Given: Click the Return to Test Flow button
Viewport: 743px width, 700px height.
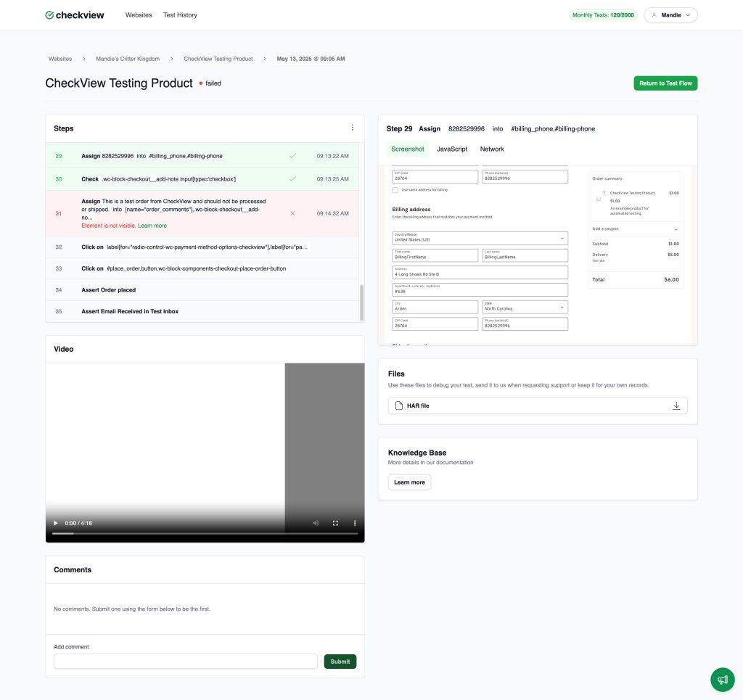Looking at the screenshot, I should (665, 83).
